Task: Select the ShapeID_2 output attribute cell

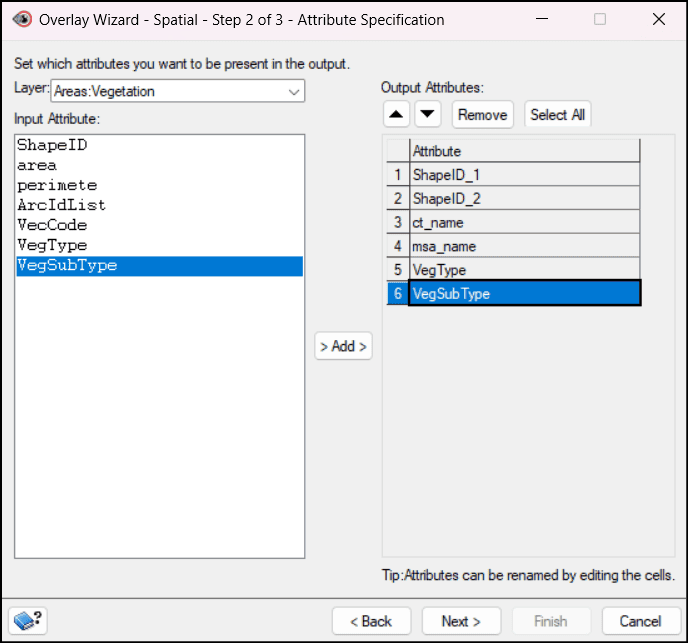Action: (525, 198)
